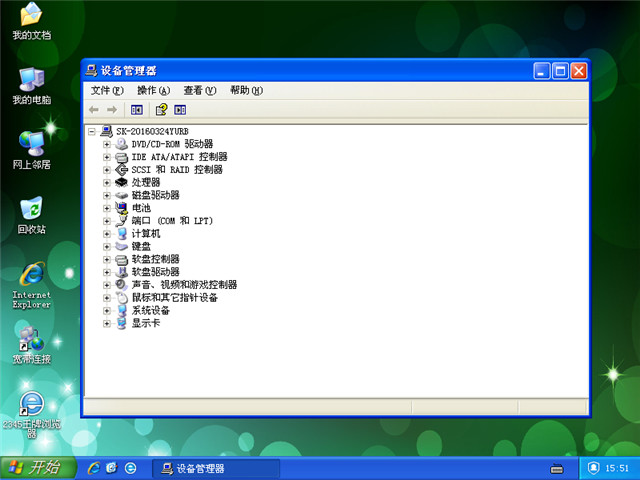Image resolution: width=640 pixels, height=480 pixels.
Task: Open the 开始 Start button
Action: pos(38,468)
